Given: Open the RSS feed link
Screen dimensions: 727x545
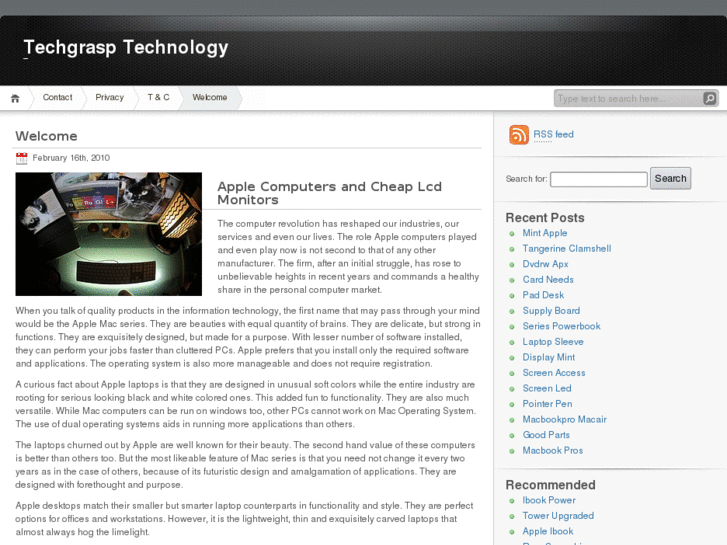Looking at the screenshot, I should pos(553,135).
